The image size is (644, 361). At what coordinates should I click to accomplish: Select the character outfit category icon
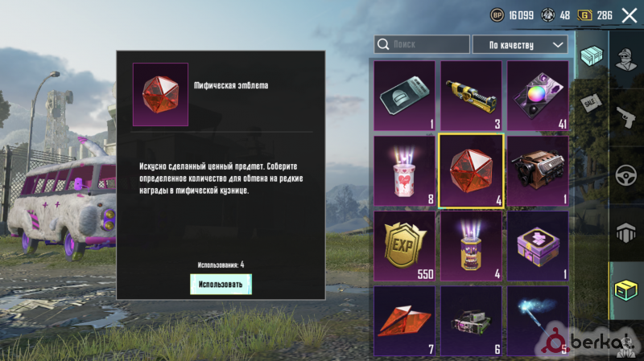[626, 59]
